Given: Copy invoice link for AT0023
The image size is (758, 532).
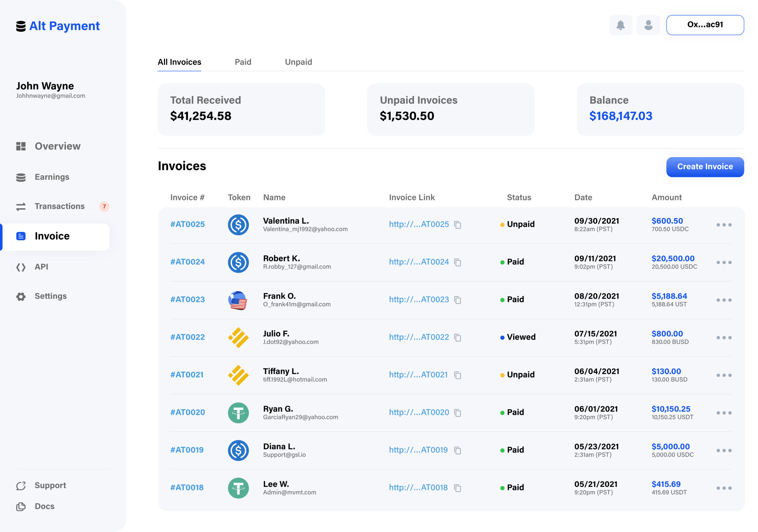Looking at the screenshot, I should [x=458, y=300].
